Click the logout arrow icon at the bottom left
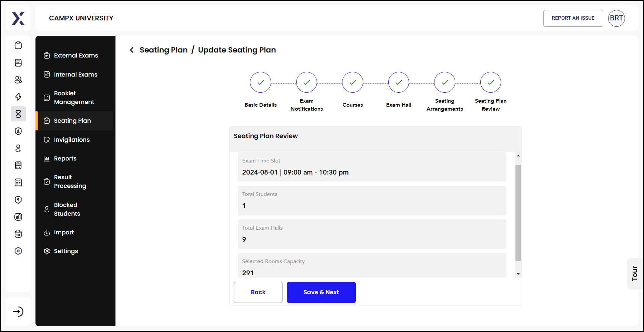Screen dimensions: 644x332 pos(18,312)
